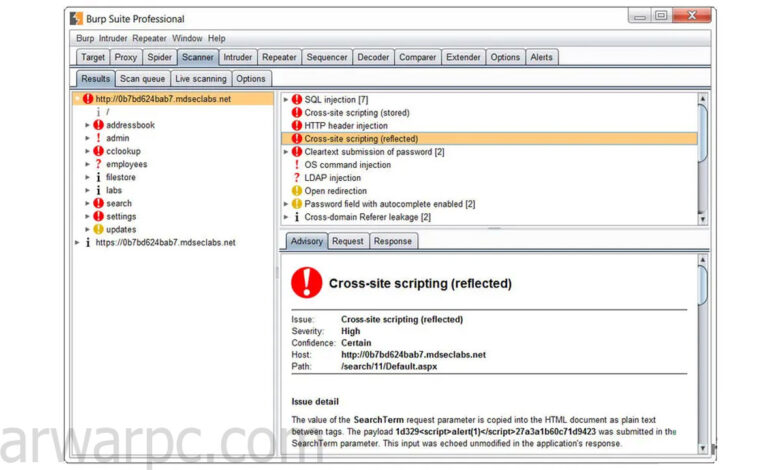This screenshot has width=780, height=470.
Task: Open the Decoder tab
Action: [x=373, y=57]
